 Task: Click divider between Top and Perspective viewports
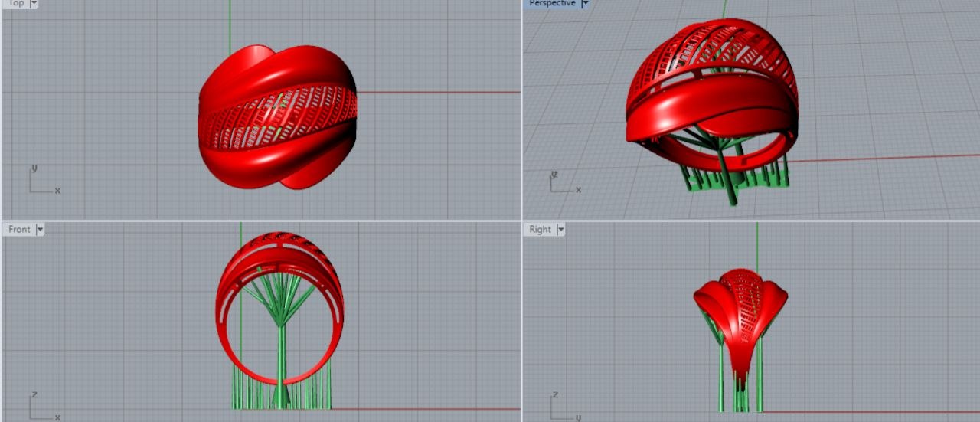point(521,107)
